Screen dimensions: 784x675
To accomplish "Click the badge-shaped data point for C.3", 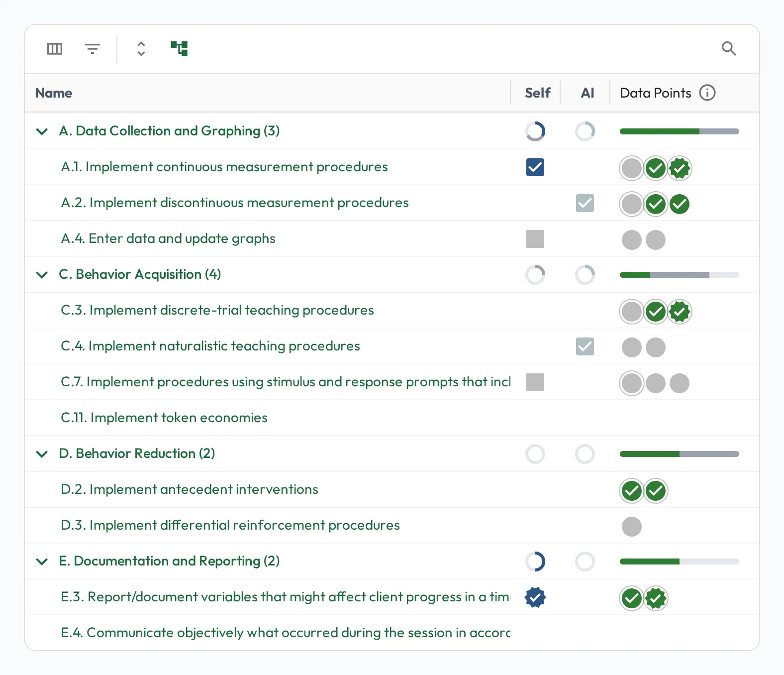I will (680, 312).
